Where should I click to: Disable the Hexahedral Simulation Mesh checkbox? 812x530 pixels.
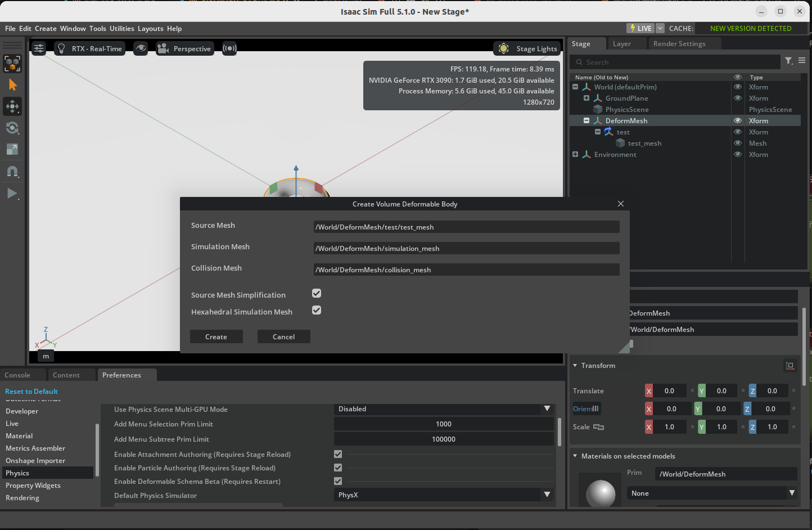coord(316,310)
